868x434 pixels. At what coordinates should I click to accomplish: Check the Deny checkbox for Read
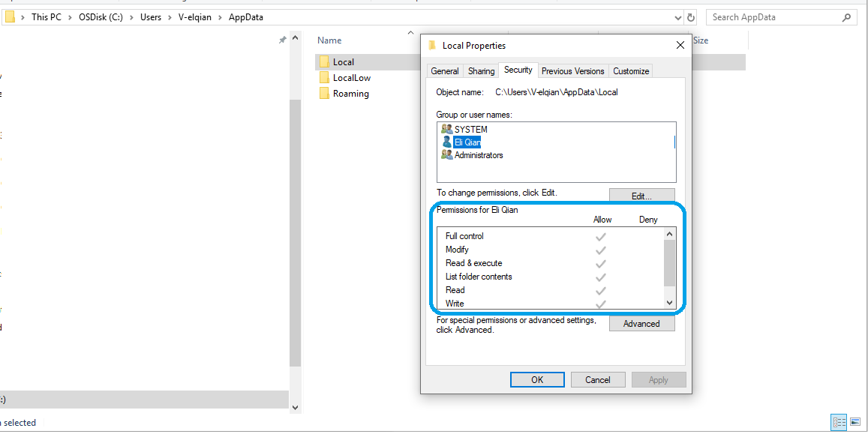(x=648, y=290)
